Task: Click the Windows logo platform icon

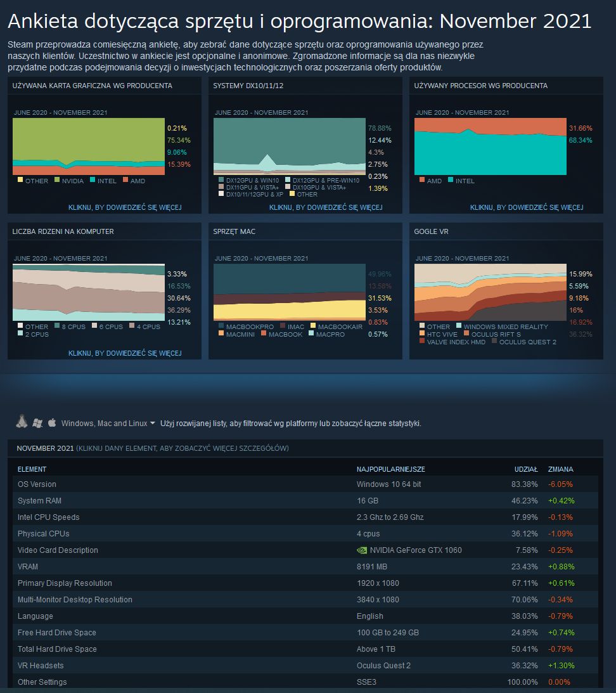Action: [37, 423]
